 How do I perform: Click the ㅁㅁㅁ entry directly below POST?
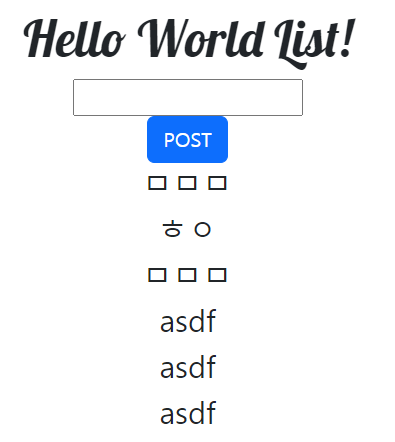187,183
